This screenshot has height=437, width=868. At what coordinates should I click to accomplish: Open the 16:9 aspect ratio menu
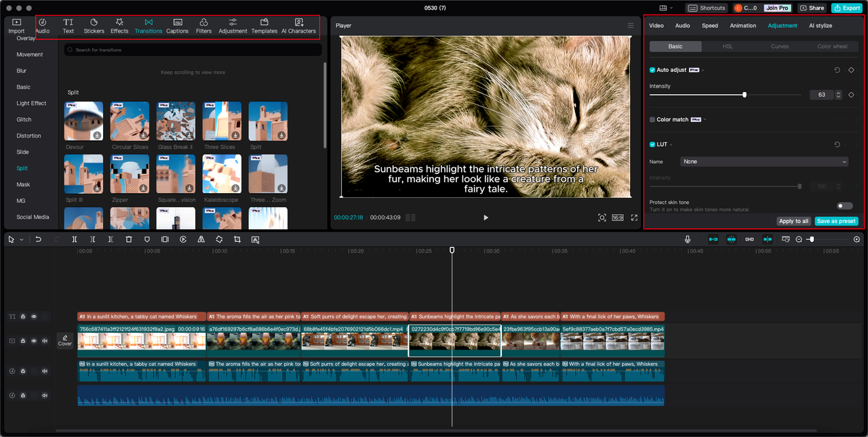[x=618, y=217]
